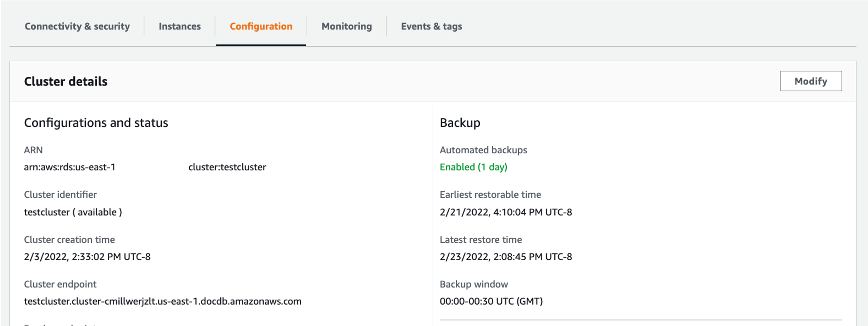
Task: Click the Cluster details heading
Action: point(66,82)
